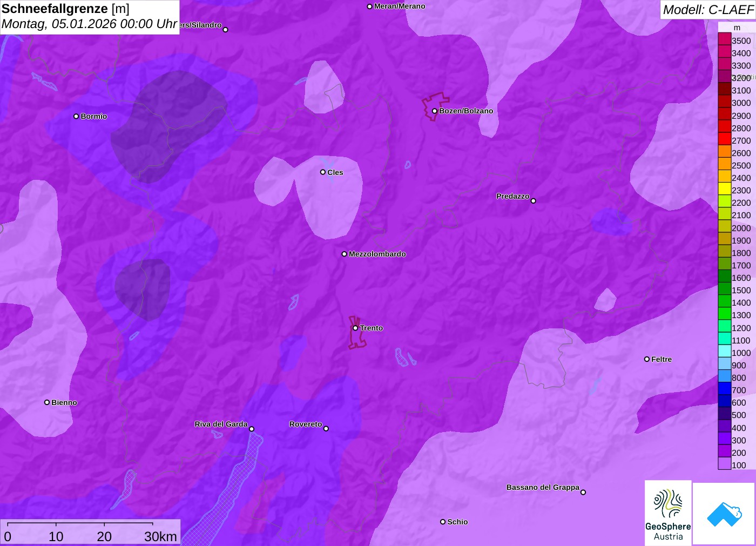Image resolution: width=756 pixels, height=546 pixels.
Task: Click the Bozen/Bolzano city marker dot
Action: coord(434,111)
